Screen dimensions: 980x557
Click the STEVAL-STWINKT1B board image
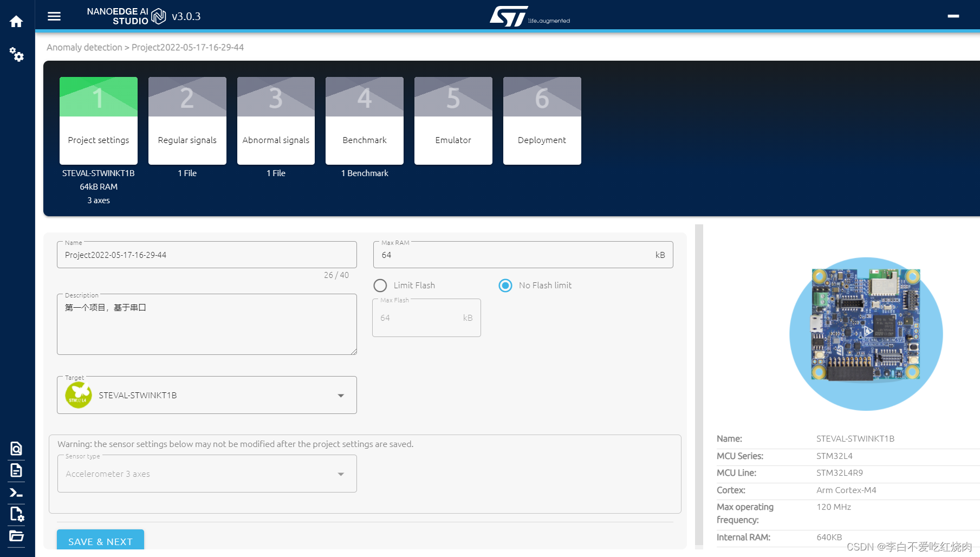(x=866, y=334)
